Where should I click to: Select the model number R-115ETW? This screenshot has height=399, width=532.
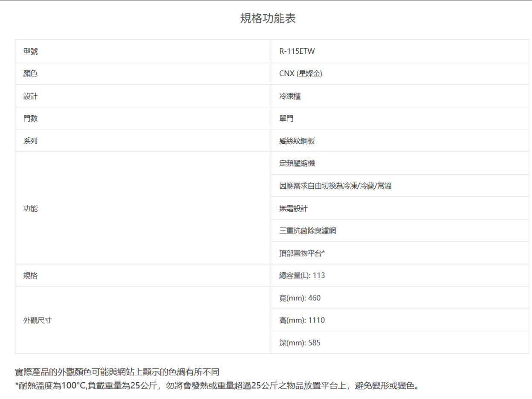[x=297, y=51]
